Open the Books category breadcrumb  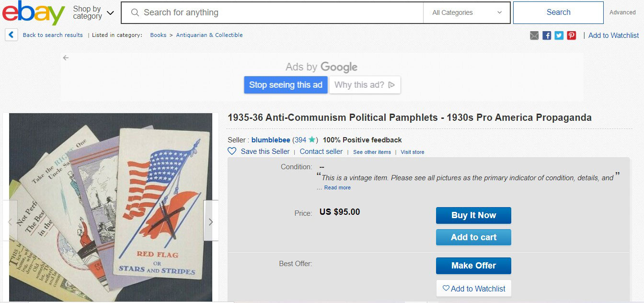point(158,35)
